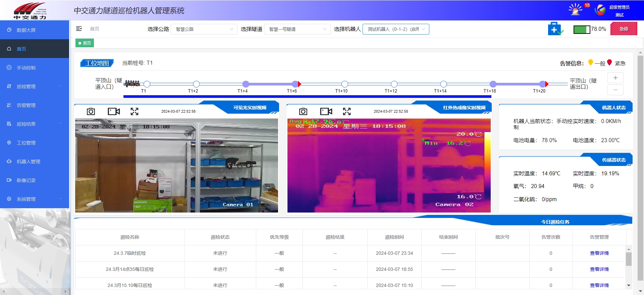The height and width of the screenshot is (295, 644).
Task: Click the page vertical scrollbar
Action: [x=640, y=168]
